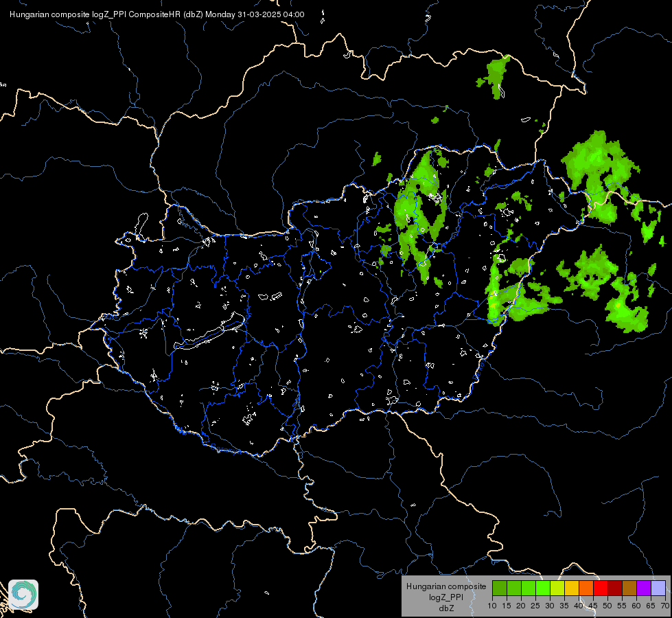Click the legend scale value '65'
This screenshot has height=618, width=672.
pos(651,606)
